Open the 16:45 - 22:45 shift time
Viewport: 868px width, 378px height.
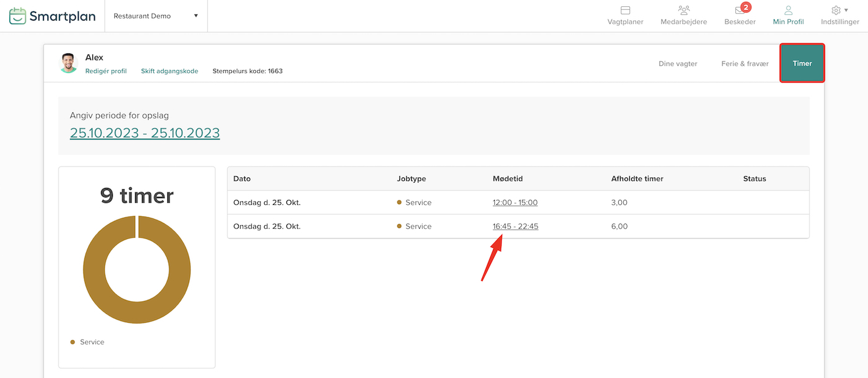point(515,227)
